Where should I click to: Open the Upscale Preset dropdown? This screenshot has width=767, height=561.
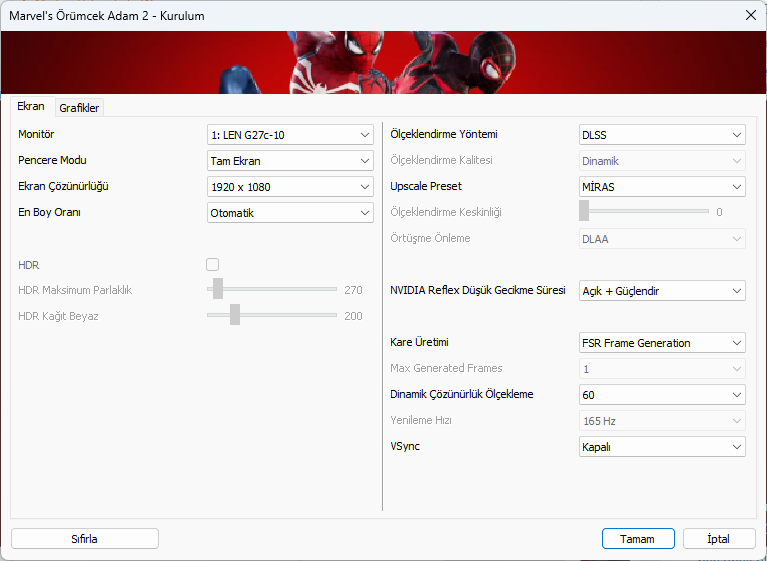click(x=662, y=187)
